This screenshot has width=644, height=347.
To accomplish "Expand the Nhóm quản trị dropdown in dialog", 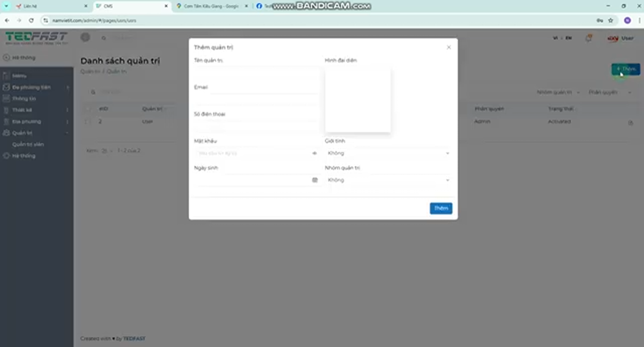I will tap(388, 180).
